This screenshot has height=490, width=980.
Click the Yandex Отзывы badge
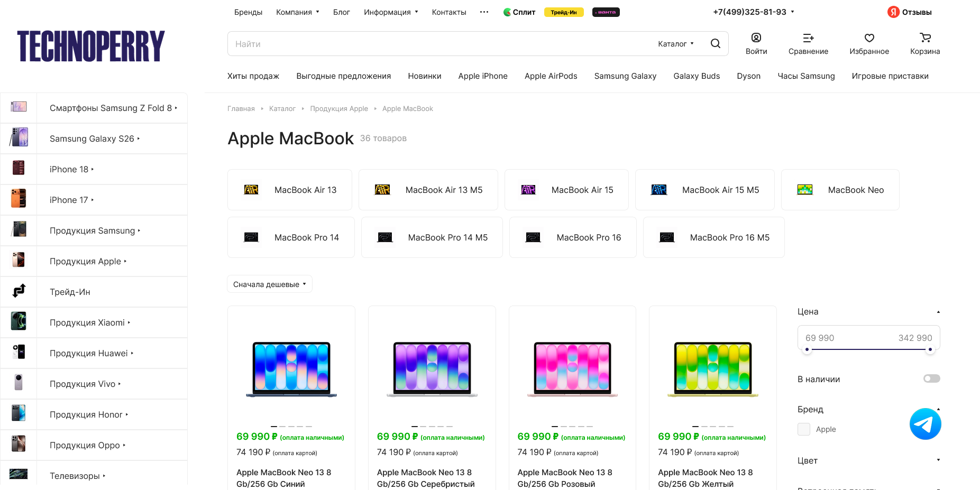point(910,12)
